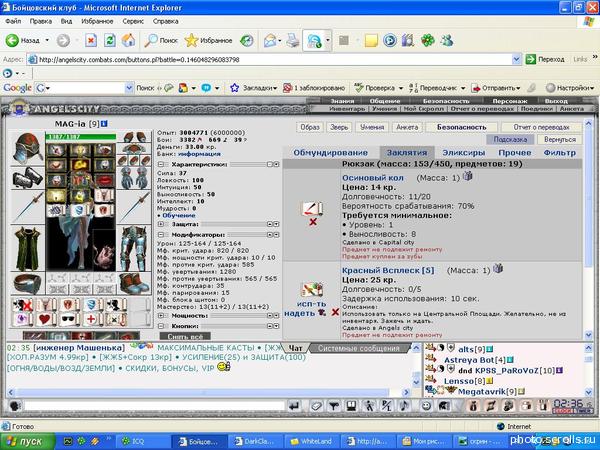
Task: Click the equipped ring slot
Action: coord(27,284)
